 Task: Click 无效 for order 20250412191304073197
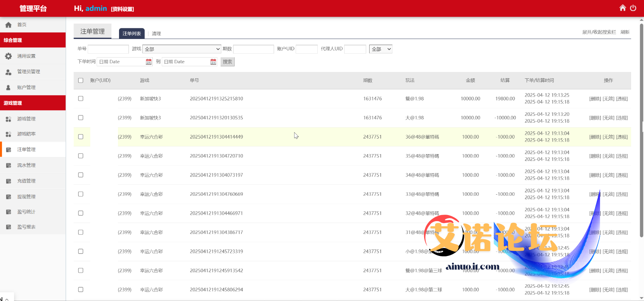[x=608, y=175]
